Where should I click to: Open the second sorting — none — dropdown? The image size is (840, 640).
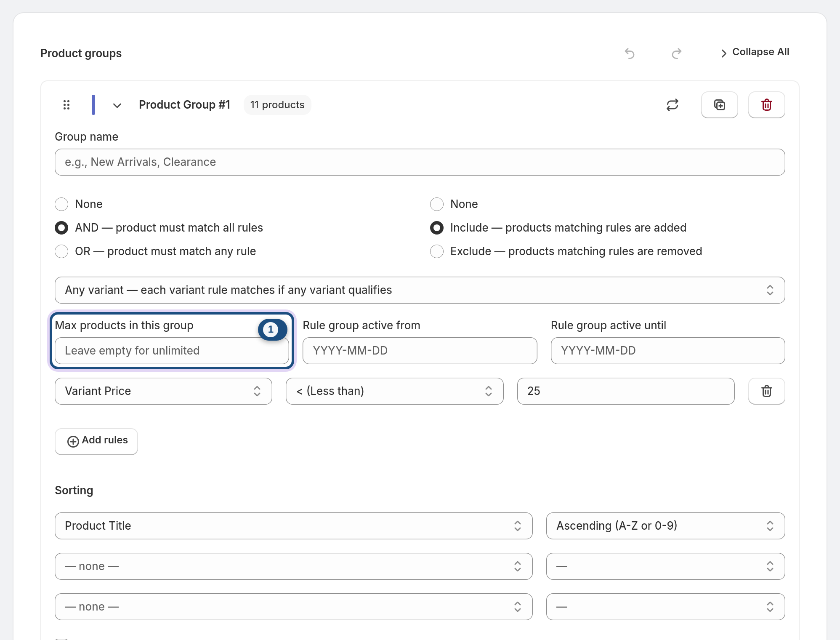(294, 566)
